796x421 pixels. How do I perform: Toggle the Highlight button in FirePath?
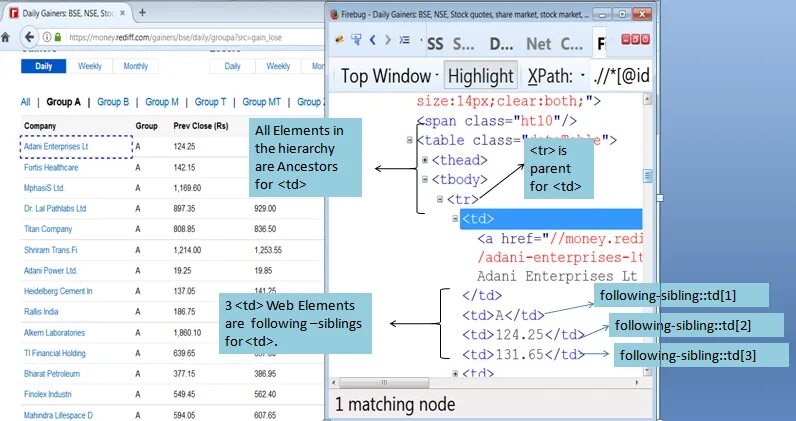coord(481,76)
